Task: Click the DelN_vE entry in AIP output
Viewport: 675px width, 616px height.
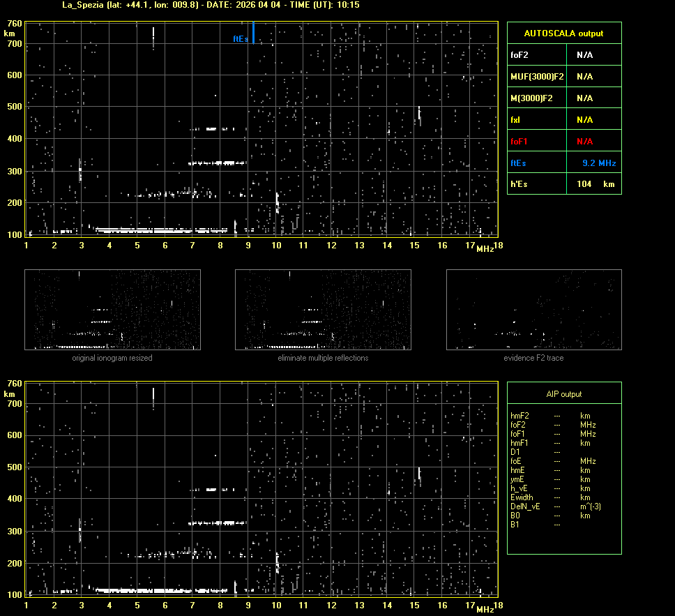Action: 525,506
